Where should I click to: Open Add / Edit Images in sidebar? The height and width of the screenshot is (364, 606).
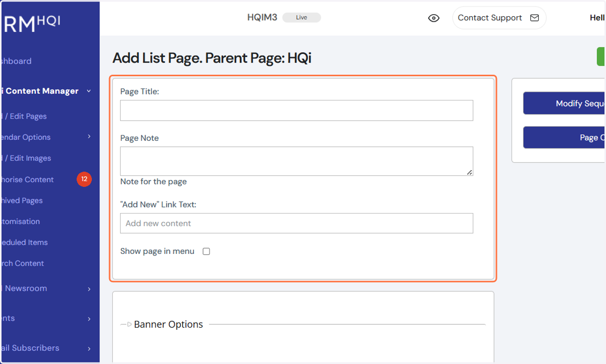[x=26, y=158]
